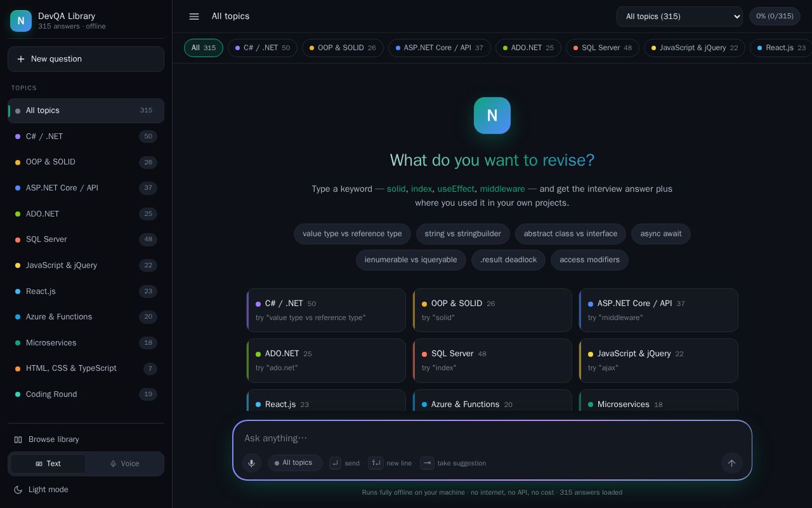Click the large N logo above the heading

pyautogui.click(x=492, y=116)
